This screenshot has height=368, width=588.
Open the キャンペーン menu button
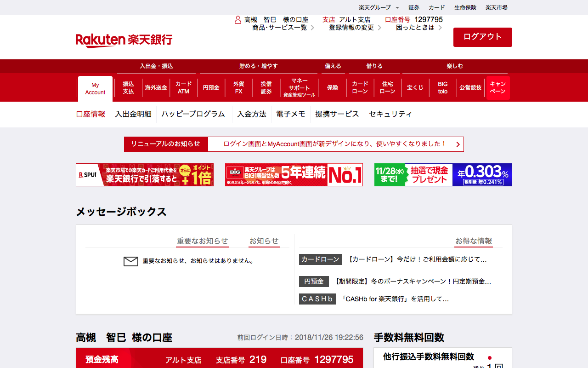tap(498, 88)
